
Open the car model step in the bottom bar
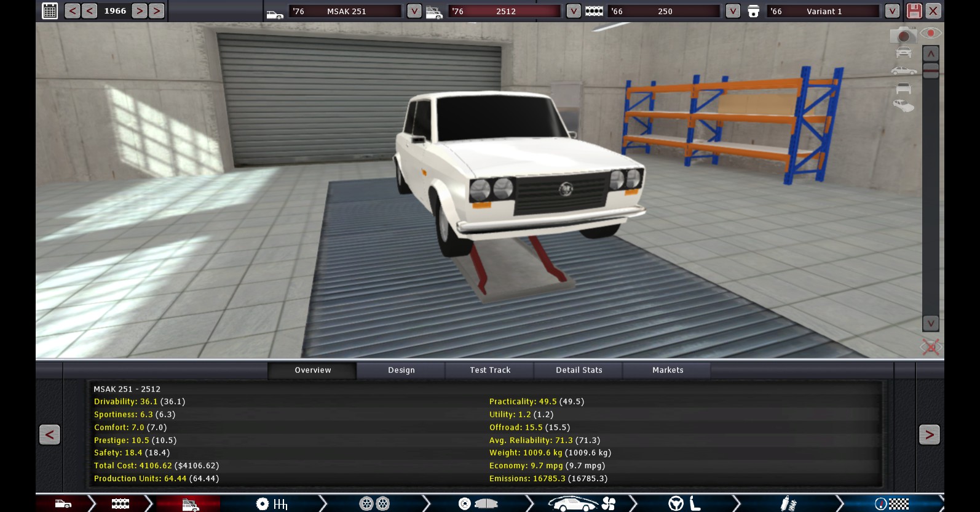63,504
